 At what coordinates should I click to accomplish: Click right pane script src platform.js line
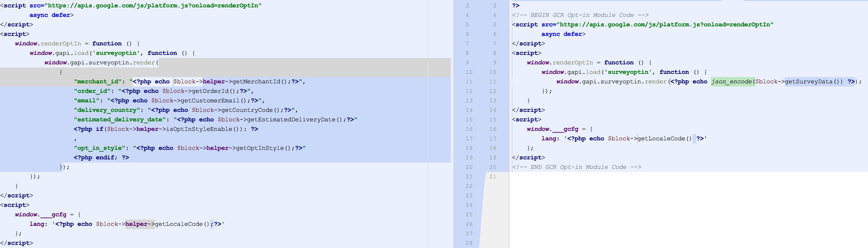(643, 25)
